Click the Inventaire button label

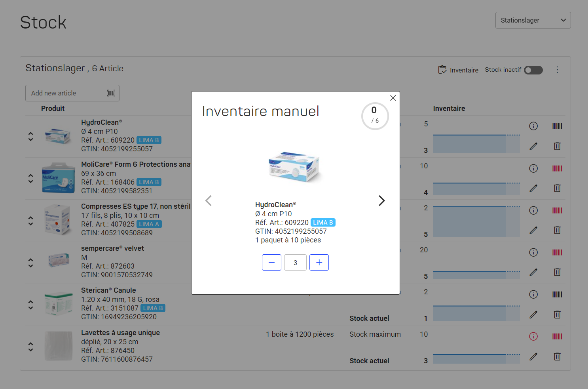click(x=464, y=70)
